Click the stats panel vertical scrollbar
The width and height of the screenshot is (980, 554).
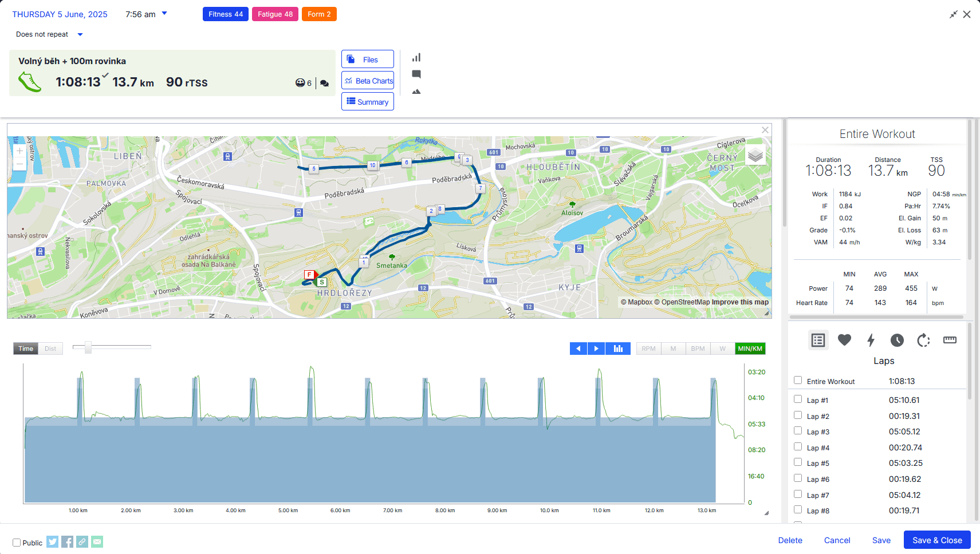click(969, 189)
